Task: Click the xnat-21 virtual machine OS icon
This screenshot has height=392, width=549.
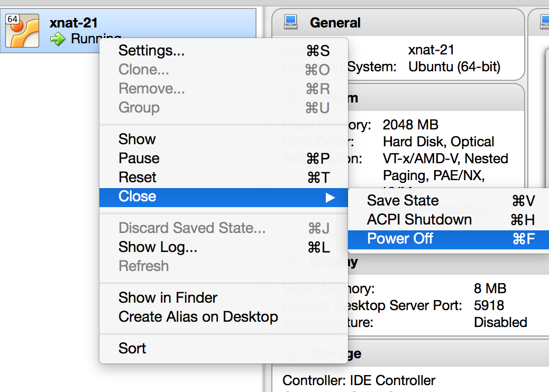Action: pyautogui.click(x=22, y=31)
